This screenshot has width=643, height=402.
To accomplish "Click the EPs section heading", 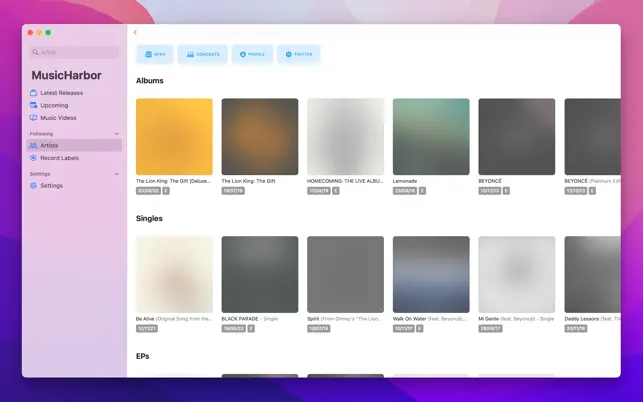I will (143, 356).
